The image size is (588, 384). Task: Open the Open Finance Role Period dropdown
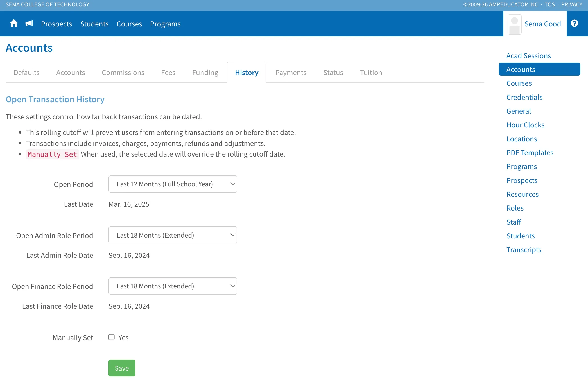173,286
